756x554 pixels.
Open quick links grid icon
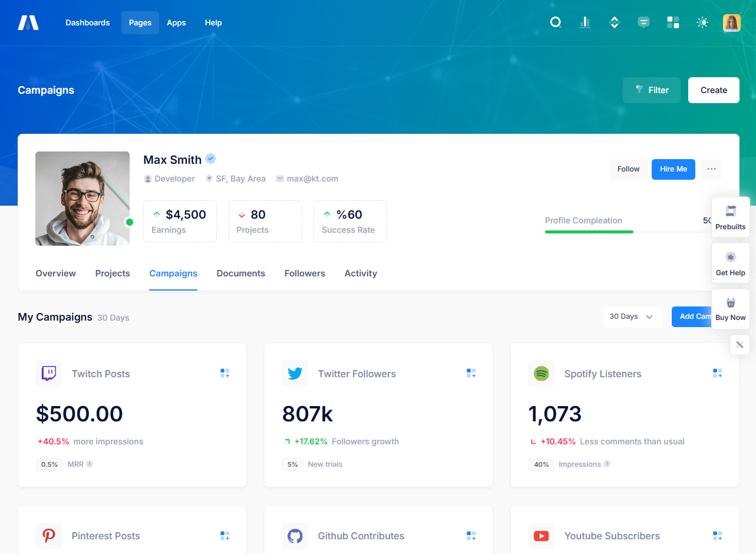pyautogui.click(x=673, y=22)
